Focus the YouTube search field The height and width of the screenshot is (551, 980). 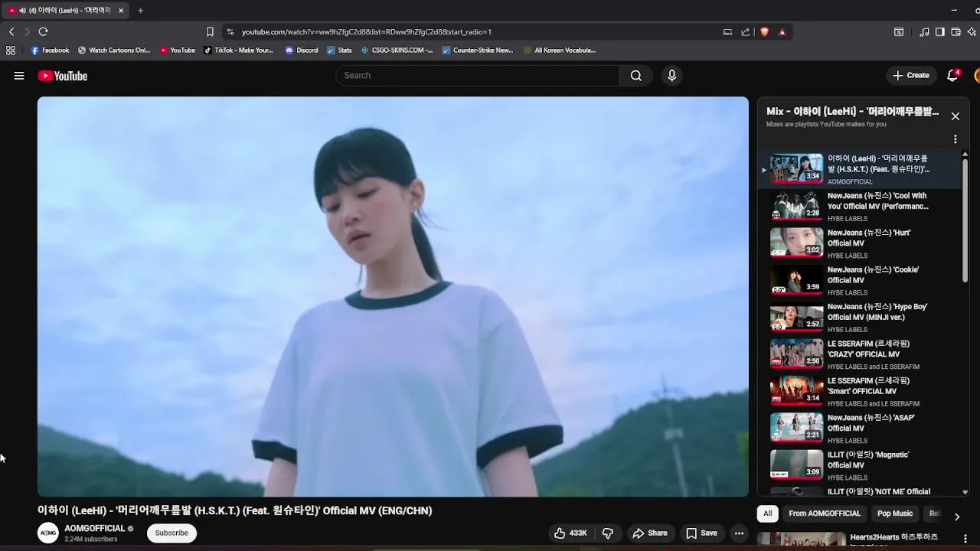(478, 76)
